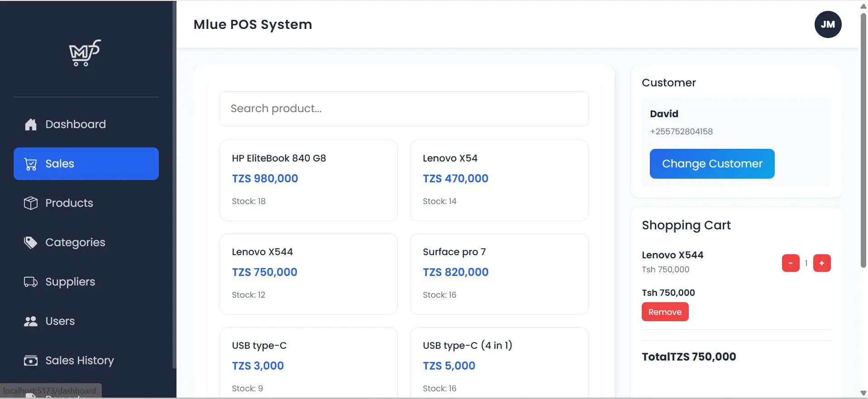The width and height of the screenshot is (868, 399).
Task: Click the Users people icon
Action: (x=30, y=321)
